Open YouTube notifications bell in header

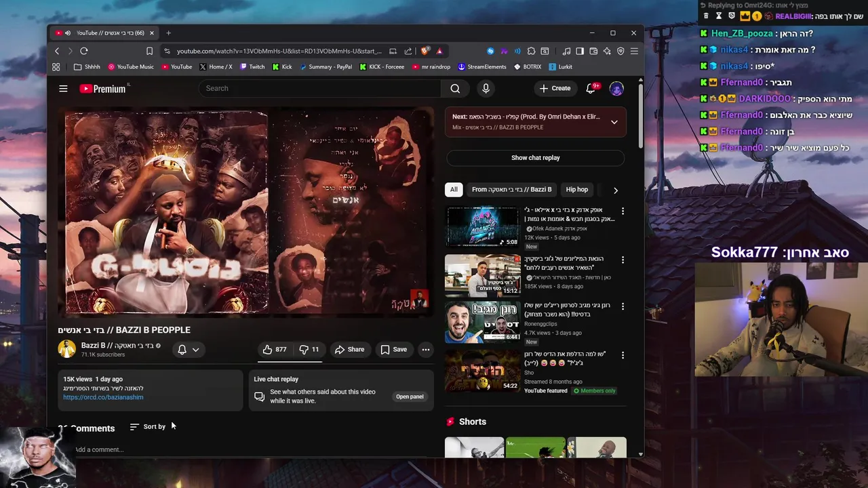[x=591, y=88]
